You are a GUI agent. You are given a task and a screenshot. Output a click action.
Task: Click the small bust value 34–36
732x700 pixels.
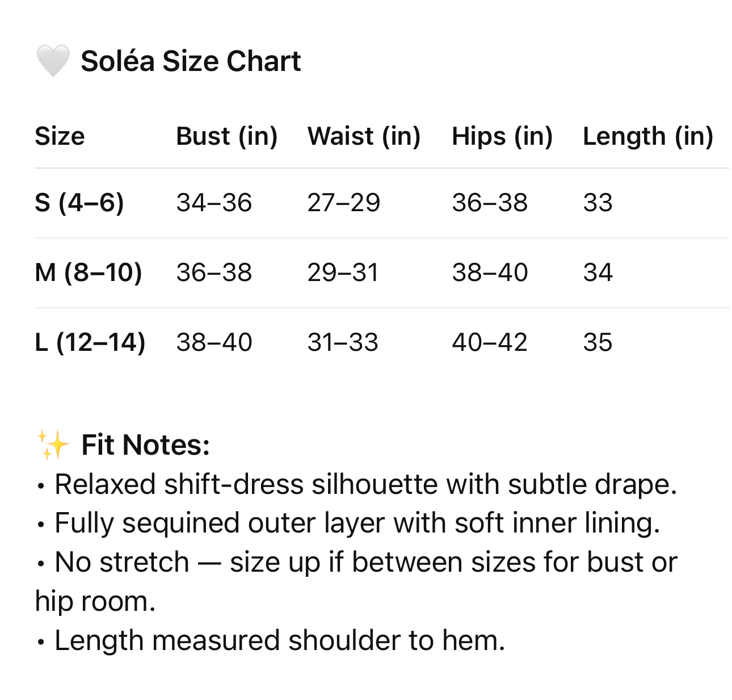click(x=214, y=203)
